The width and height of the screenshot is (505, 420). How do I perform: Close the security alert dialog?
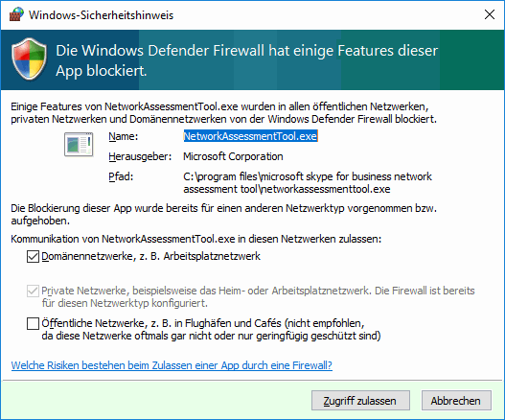pos(490,14)
